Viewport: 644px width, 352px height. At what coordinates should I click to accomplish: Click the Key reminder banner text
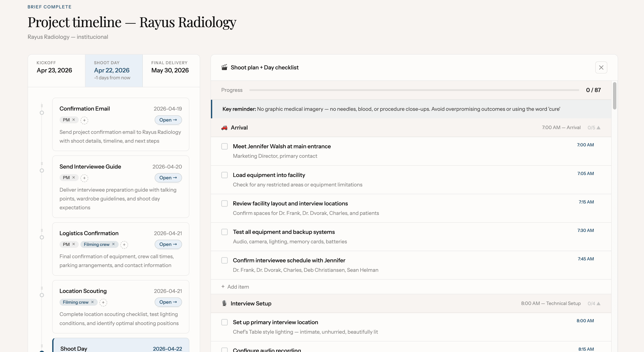pyautogui.click(x=391, y=109)
